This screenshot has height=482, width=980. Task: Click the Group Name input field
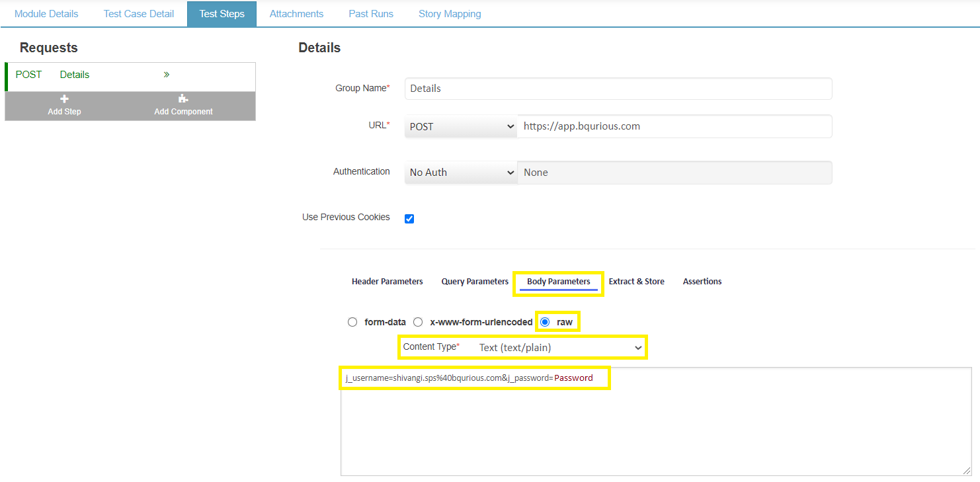point(618,89)
